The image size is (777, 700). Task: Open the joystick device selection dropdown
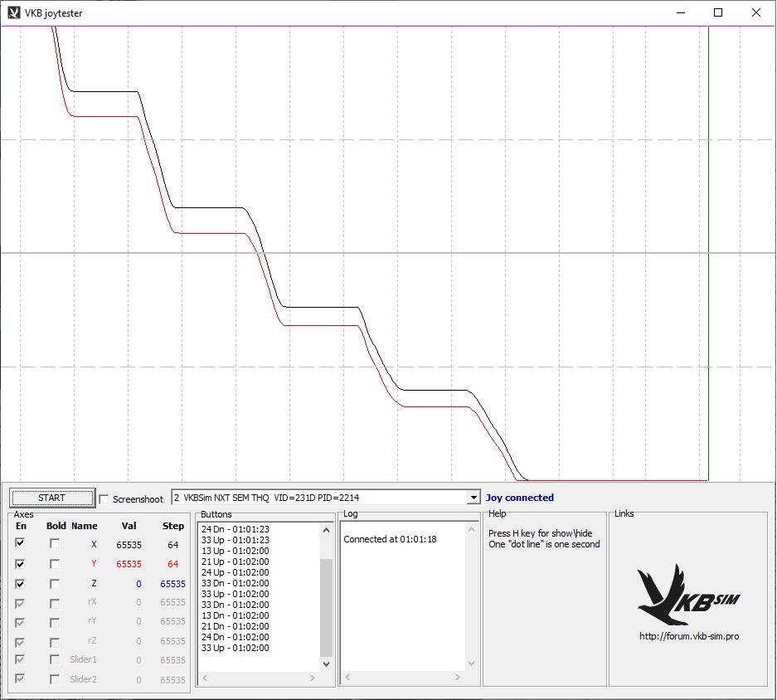pyautogui.click(x=473, y=498)
